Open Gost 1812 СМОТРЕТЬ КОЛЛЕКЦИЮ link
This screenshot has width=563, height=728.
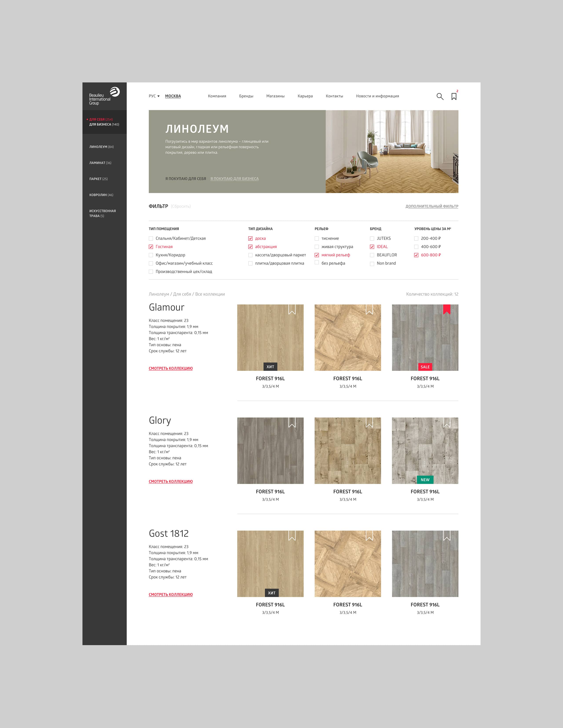(x=171, y=594)
